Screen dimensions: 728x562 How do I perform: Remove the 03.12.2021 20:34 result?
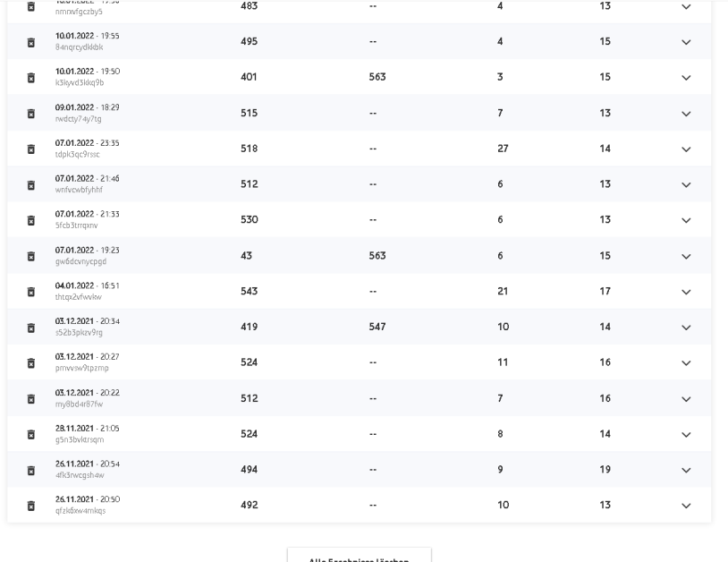click(31, 328)
